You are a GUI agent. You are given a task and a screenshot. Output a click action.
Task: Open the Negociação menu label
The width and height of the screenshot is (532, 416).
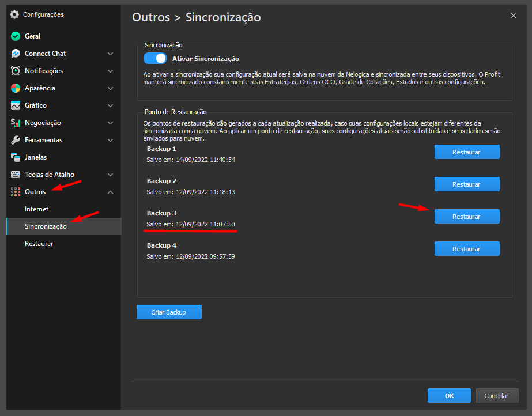pyautogui.click(x=43, y=123)
